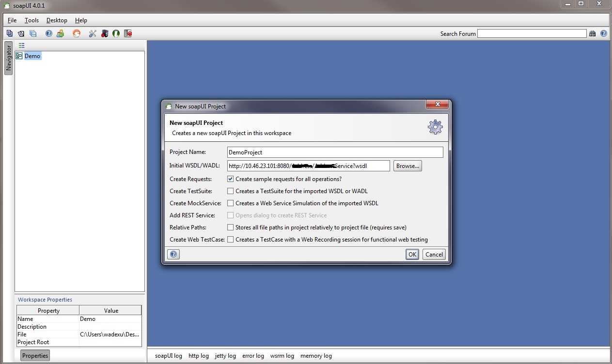Click the Search Forum text box

pos(532,33)
